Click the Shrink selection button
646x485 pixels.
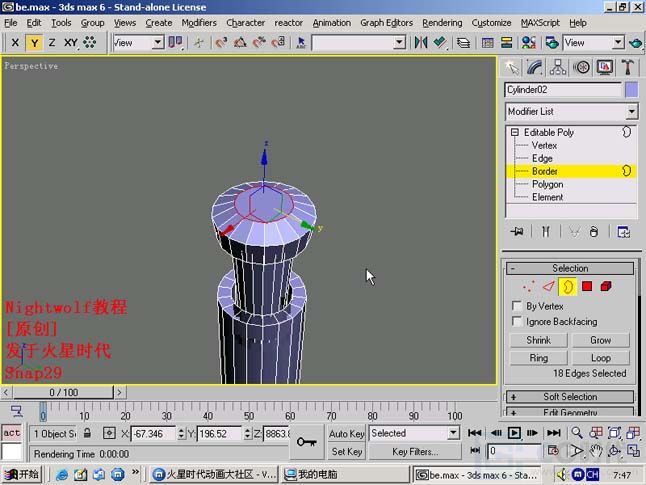coord(538,340)
